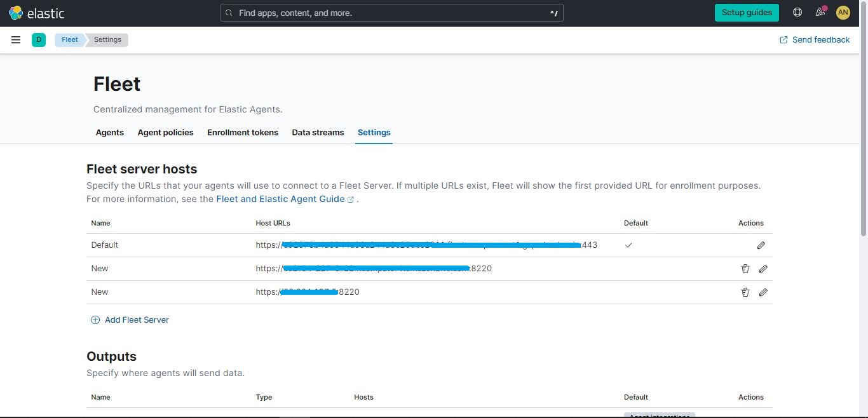Open the Data streams tab

pyautogui.click(x=318, y=132)
